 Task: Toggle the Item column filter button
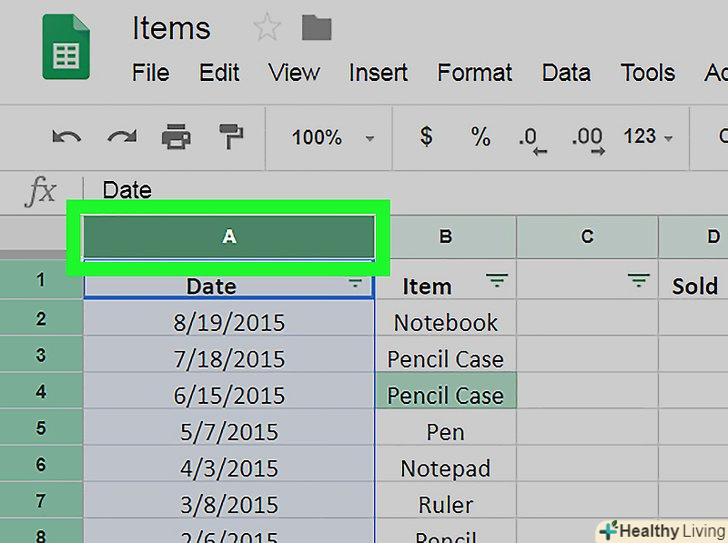coord(497,284)
